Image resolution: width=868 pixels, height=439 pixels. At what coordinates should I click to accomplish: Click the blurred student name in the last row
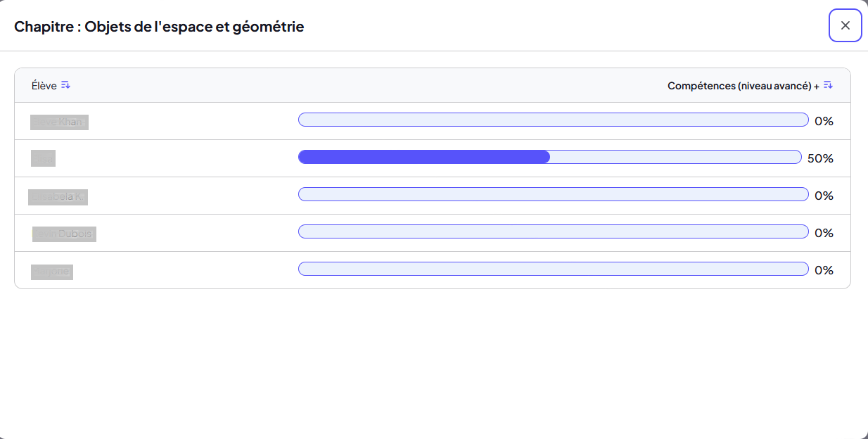52,271
